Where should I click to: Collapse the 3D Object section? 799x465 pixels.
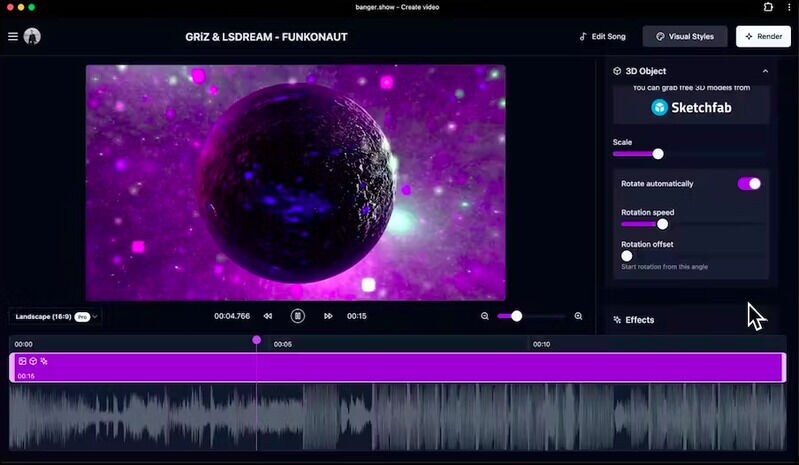point(765,71)
